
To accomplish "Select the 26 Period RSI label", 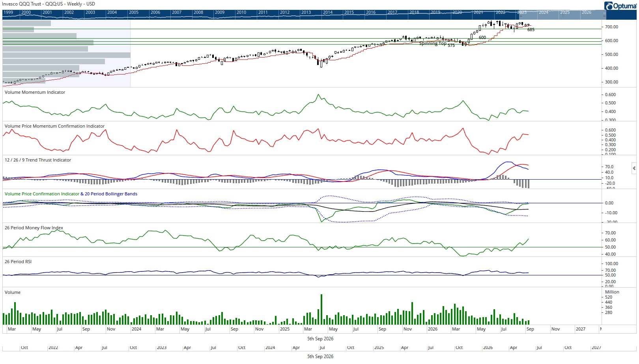I will [x=18, y=262].
